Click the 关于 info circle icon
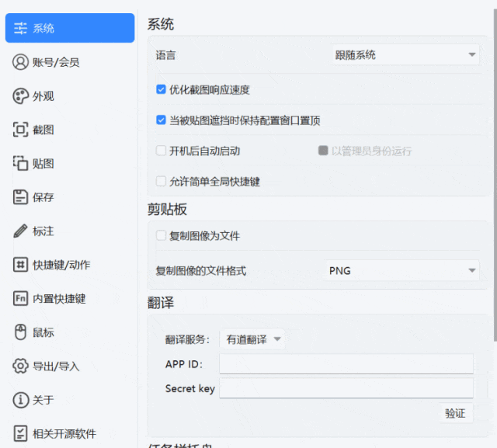Screen dimensions: 497x448 coord(20,400)
